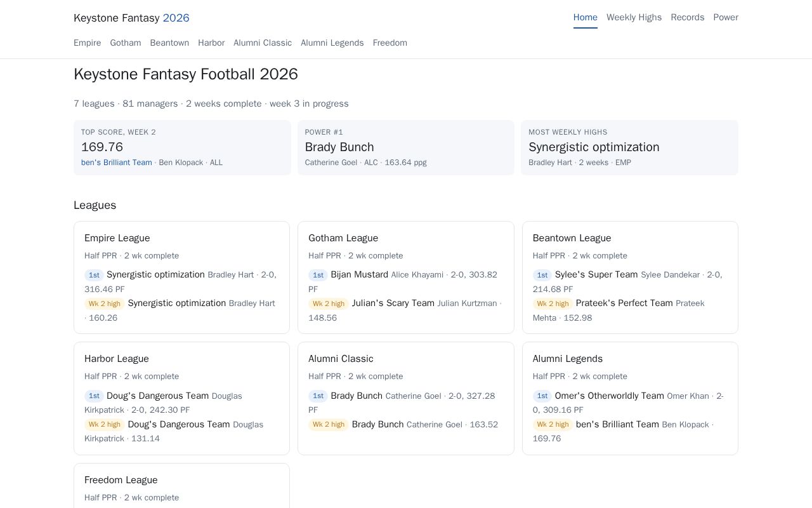
Task: Open the Empire League card title
Action: 117,238
